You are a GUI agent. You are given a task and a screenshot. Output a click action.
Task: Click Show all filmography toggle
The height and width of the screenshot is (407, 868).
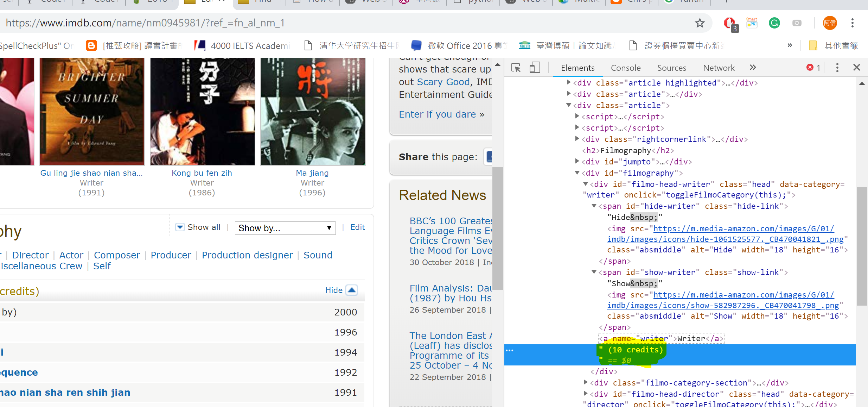pyautogui.click(x=198, y=227)
